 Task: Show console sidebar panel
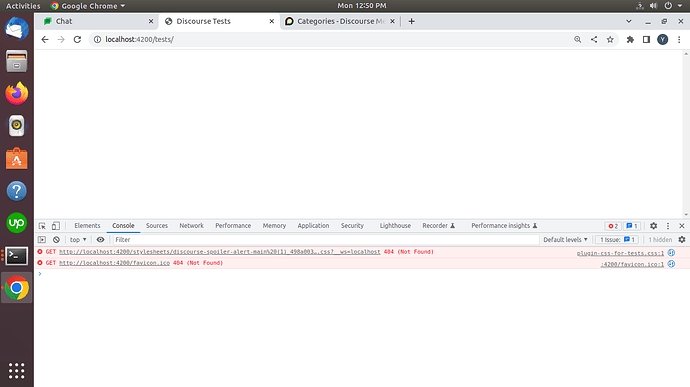point(42,240)
